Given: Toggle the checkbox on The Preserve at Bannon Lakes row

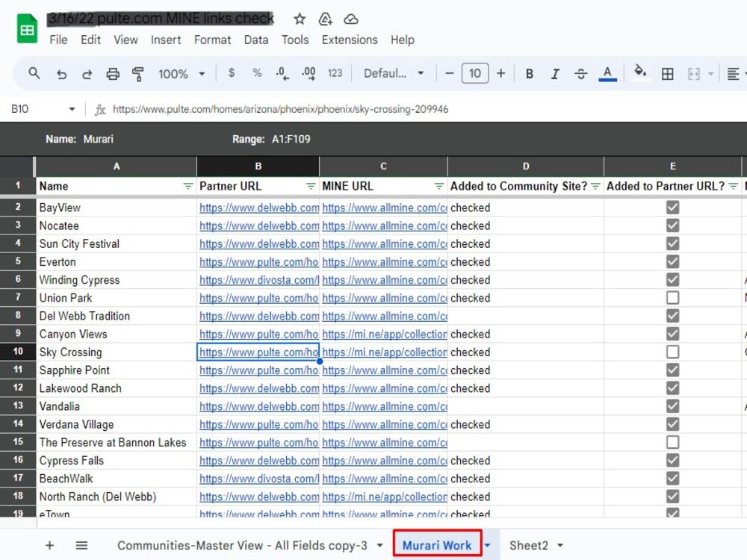Looking at the screenshot, I should point(672,442).
